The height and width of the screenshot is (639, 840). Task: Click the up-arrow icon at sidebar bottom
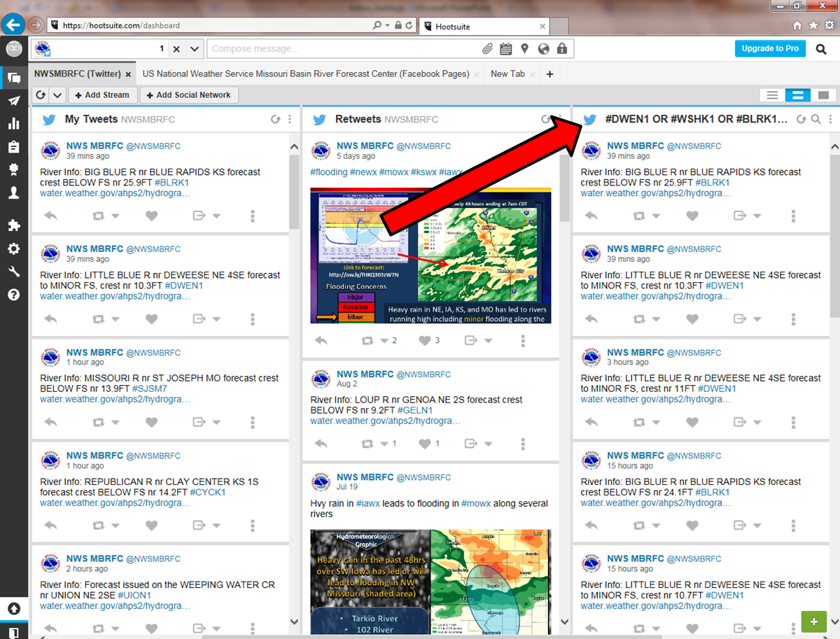(x=13, y=608)
